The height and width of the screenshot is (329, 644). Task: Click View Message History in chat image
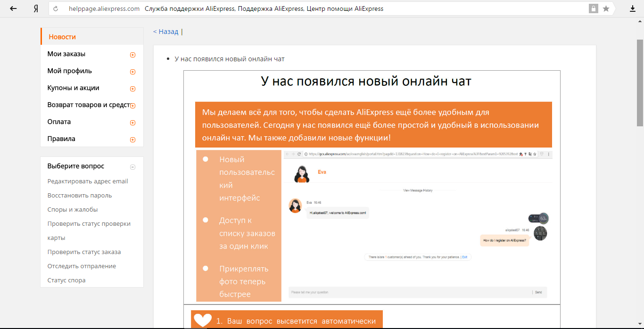click(x=418, y=190)
